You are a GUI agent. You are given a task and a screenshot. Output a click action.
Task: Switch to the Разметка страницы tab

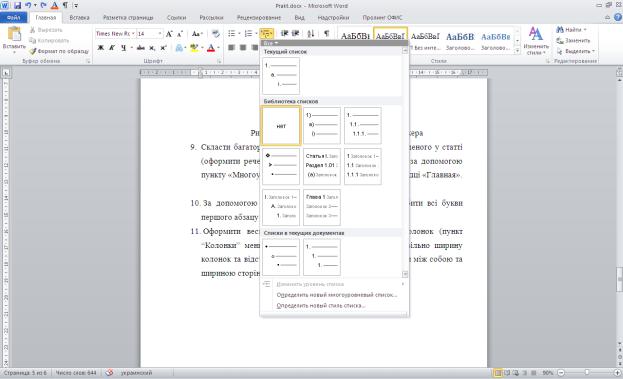[x=128, y=17]
